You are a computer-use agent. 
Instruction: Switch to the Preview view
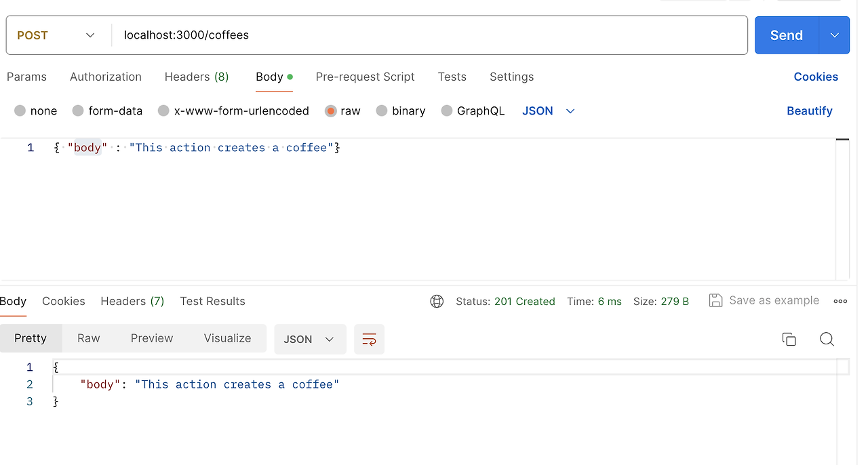152,338
